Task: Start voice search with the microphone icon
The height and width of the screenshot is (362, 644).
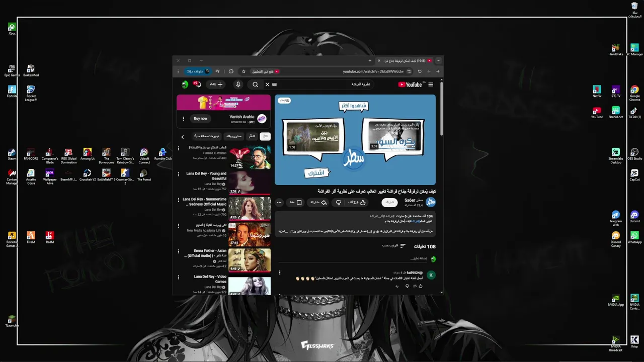Action: pos(238,84)
